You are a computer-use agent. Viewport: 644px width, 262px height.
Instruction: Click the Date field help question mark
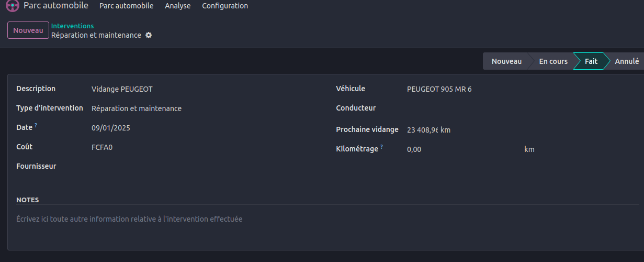tap(36, 126)
